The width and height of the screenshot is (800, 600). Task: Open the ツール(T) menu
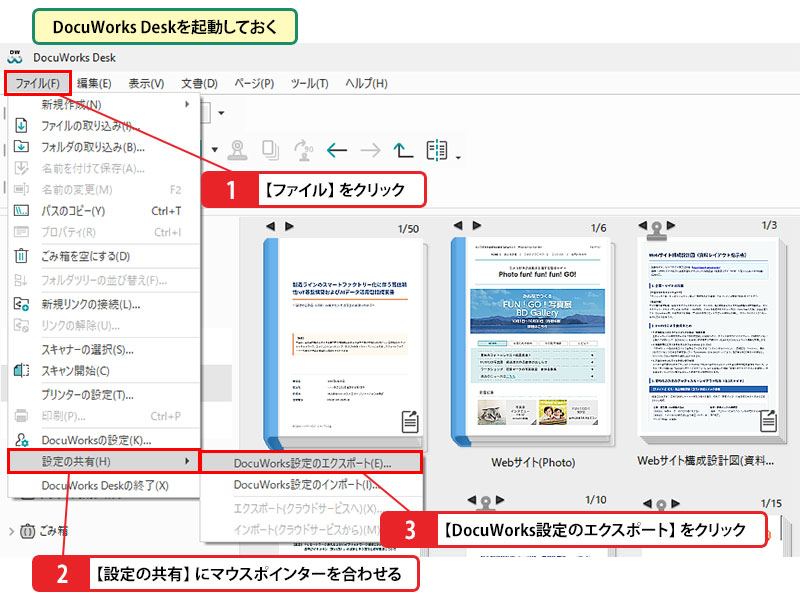[309, 83]
